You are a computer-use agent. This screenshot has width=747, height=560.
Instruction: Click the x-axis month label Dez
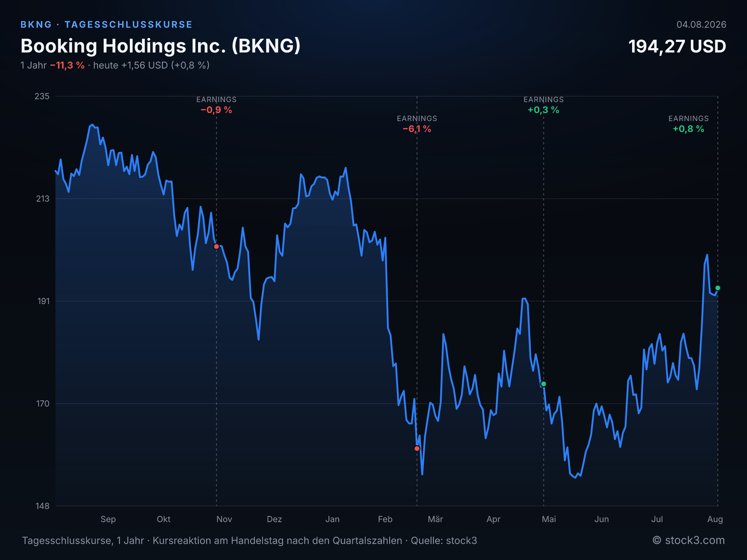[275, 519]
